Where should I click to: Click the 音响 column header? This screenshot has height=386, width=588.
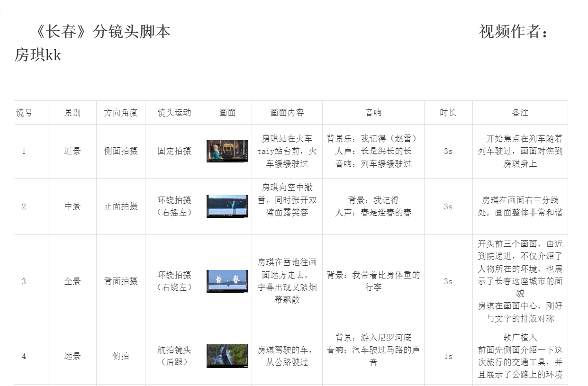click(373, 113)
